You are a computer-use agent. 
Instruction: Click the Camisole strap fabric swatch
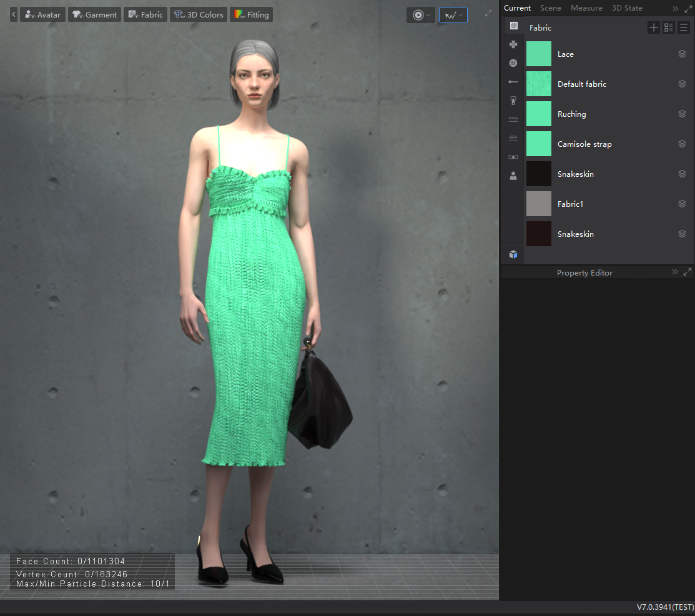point(538,144)
